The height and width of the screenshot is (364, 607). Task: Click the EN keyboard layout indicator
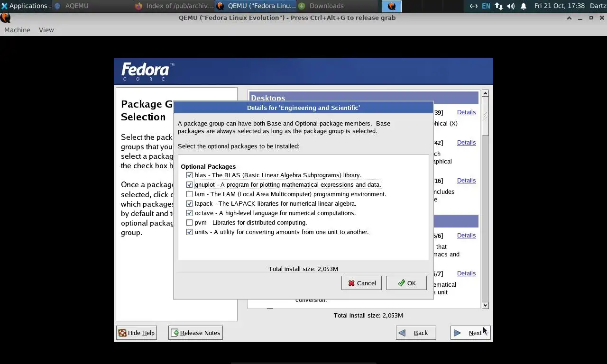pos(486,6)
